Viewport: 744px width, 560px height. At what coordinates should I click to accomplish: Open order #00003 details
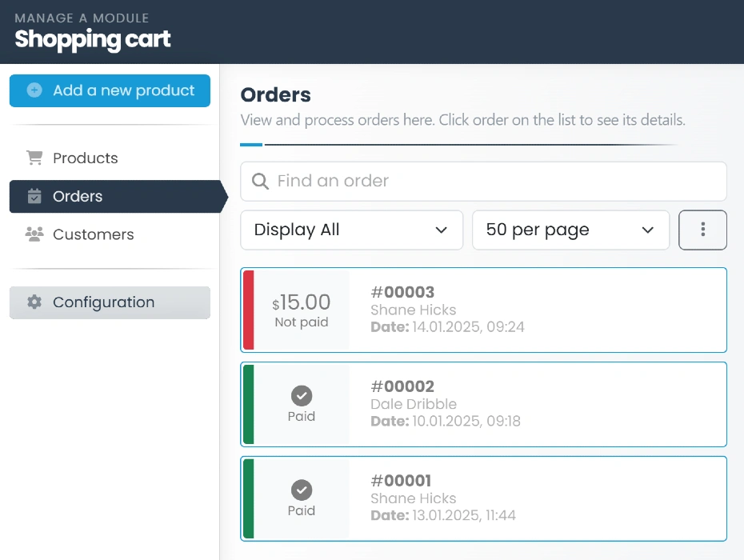click(x=483, y=310)
